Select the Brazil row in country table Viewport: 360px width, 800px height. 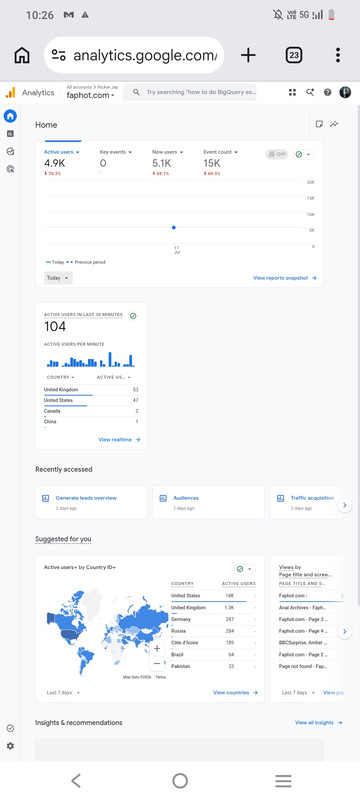[214, 654]
